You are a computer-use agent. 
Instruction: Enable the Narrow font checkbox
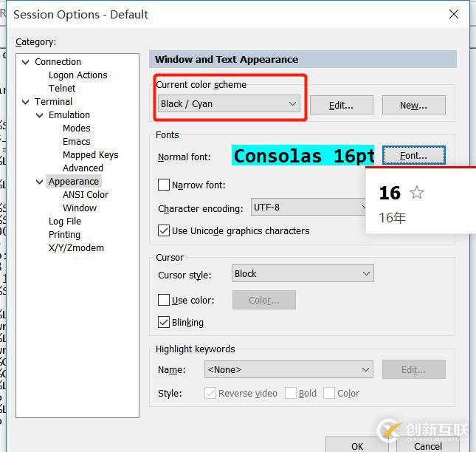(164, 185)
